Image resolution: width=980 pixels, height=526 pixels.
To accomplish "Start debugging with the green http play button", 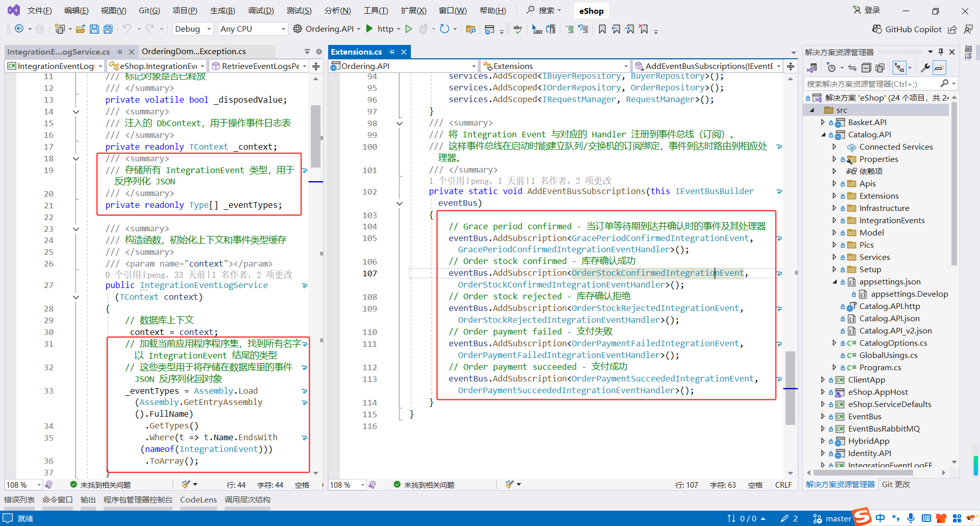I will tap(370, 29).
